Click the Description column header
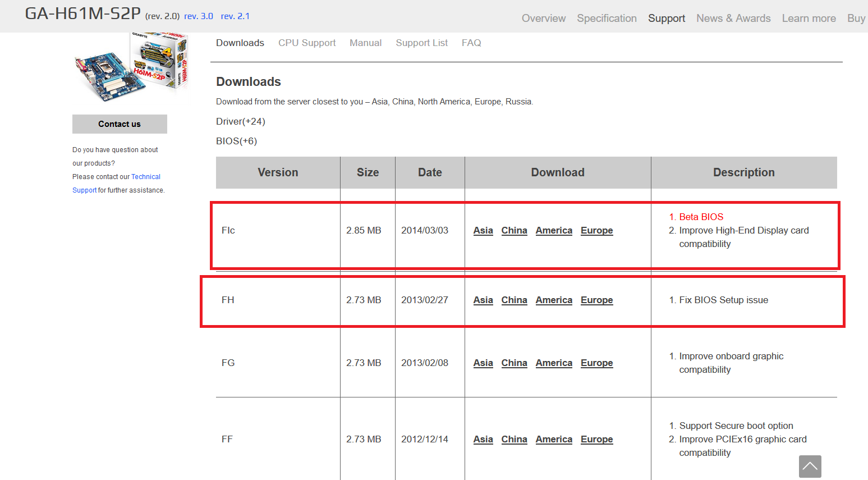868x480 pixels. [744, 172]
